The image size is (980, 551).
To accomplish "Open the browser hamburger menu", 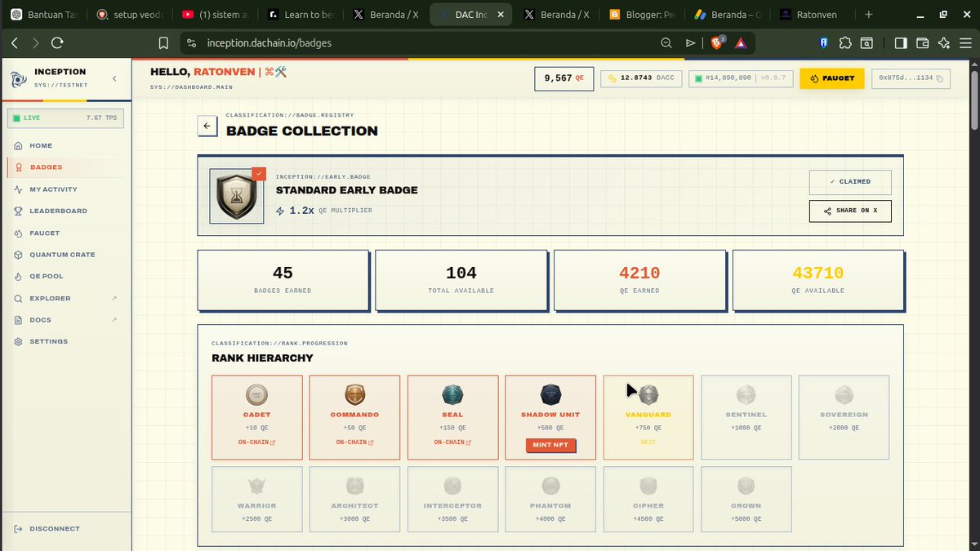I will (x=965, y=43).
